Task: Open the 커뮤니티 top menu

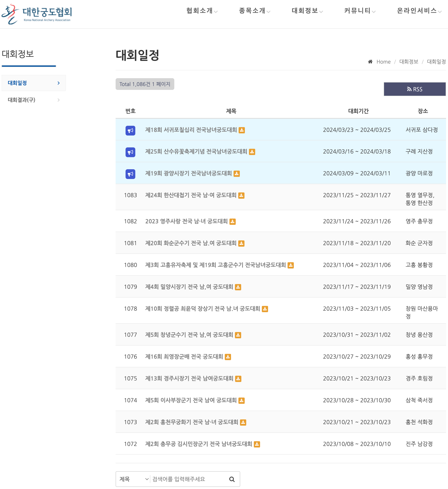Action: point(359,11)
